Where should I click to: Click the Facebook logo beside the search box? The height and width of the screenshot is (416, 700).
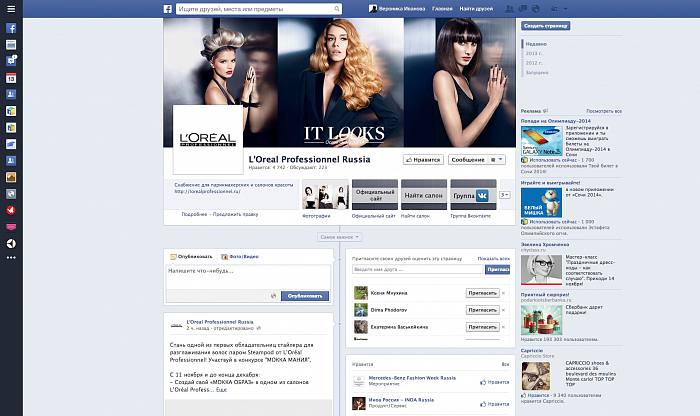pos(168,9)
